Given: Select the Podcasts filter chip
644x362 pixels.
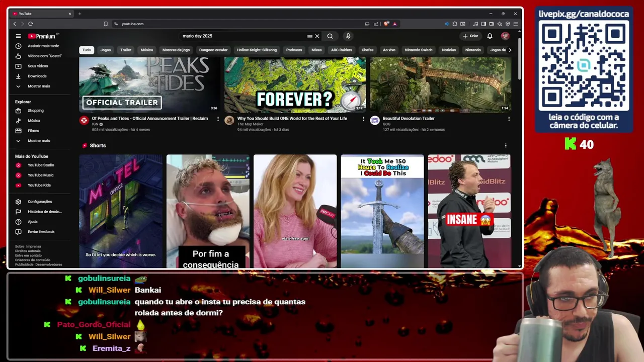Looking at the screenshot, I should (294, 50).
